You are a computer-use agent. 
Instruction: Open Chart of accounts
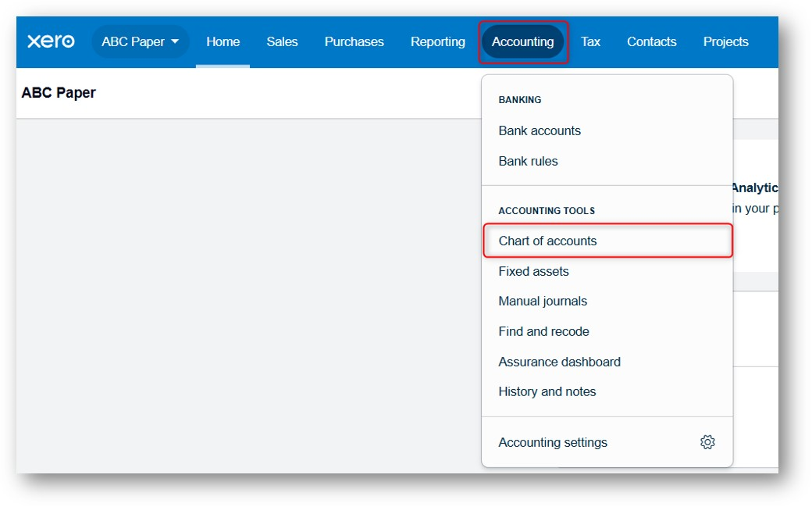[607, 241]
